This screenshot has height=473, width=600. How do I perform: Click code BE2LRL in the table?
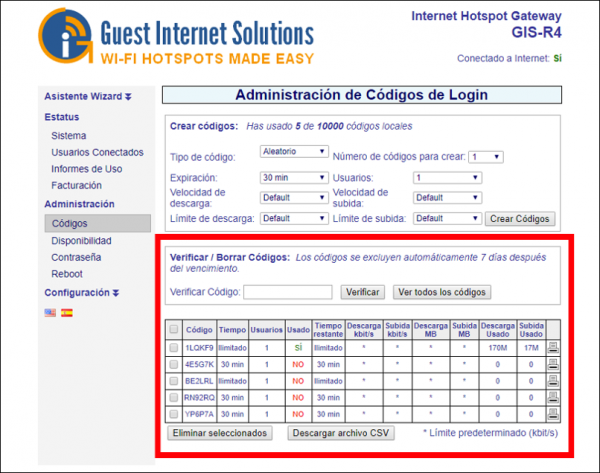[x=199, y=381]
